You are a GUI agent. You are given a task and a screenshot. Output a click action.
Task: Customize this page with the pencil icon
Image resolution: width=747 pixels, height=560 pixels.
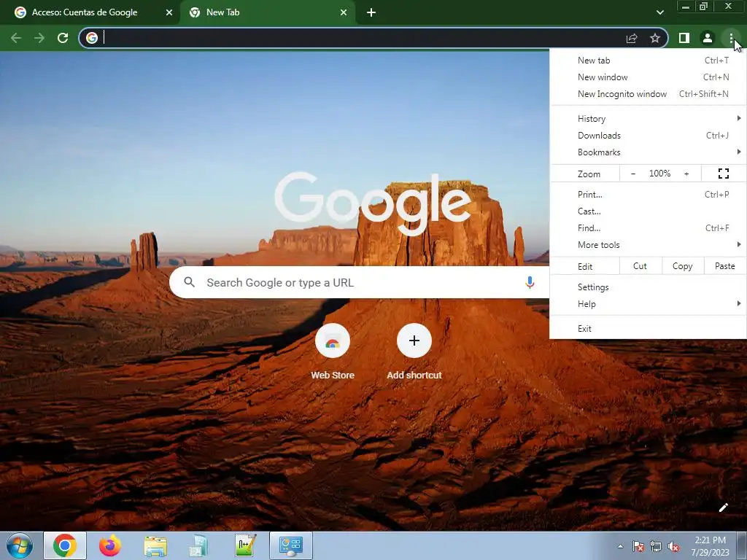pyautogui.click(x=723, y=507)
